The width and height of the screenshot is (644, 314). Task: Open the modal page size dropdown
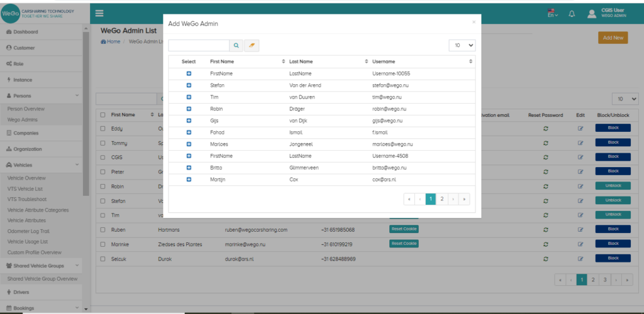point(462,45)
